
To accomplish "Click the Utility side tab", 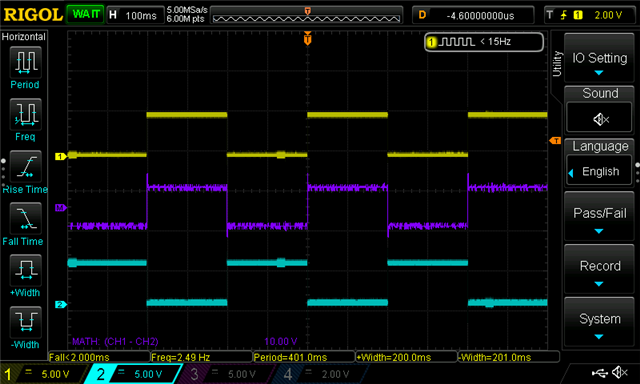I will pyautogui.click(x=557, y=64).
